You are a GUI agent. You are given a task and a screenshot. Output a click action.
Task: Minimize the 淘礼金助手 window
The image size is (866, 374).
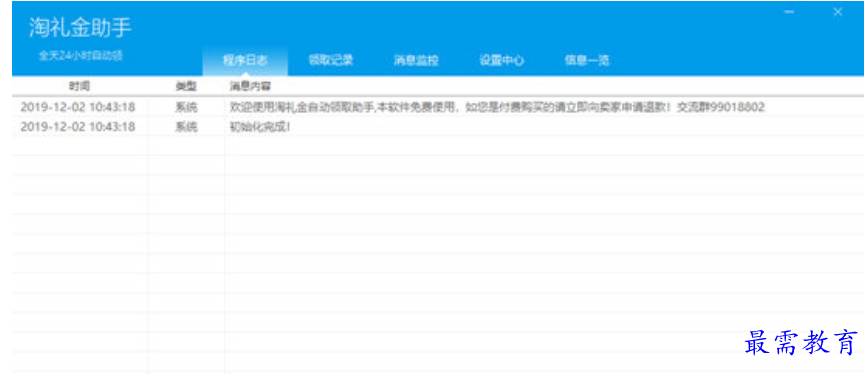click(789, 12)
